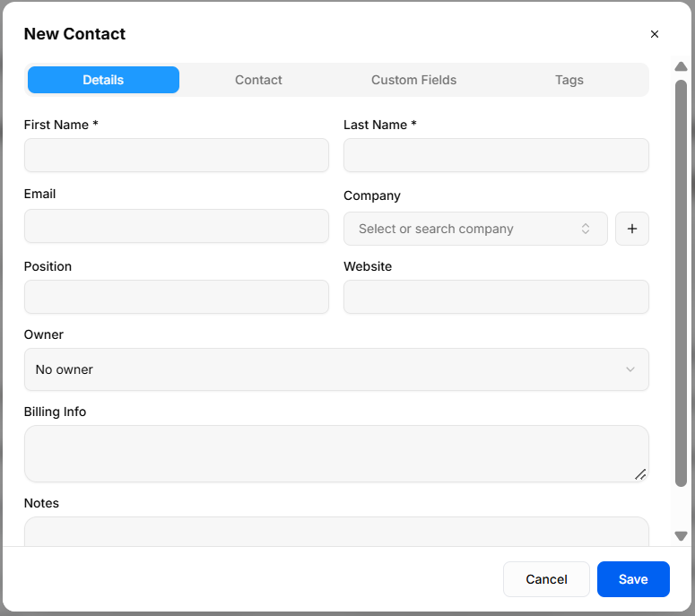Close the New Contact dialog

coord(655,34)
